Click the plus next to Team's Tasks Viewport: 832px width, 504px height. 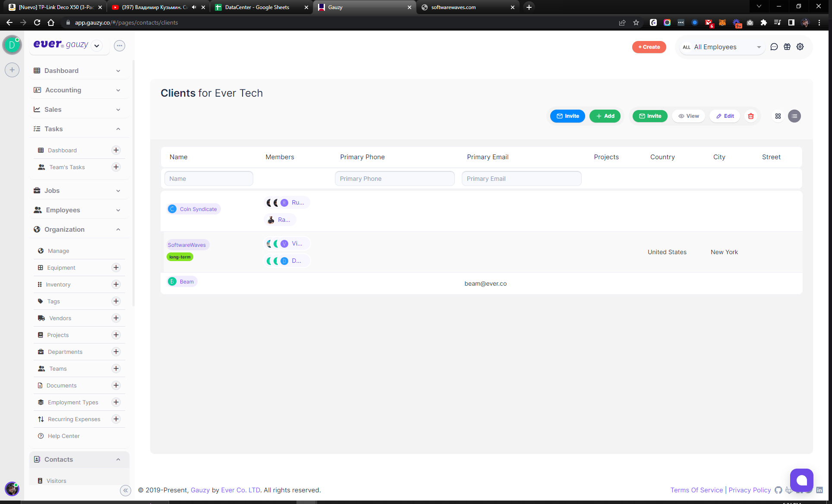[x=116, y=167]
